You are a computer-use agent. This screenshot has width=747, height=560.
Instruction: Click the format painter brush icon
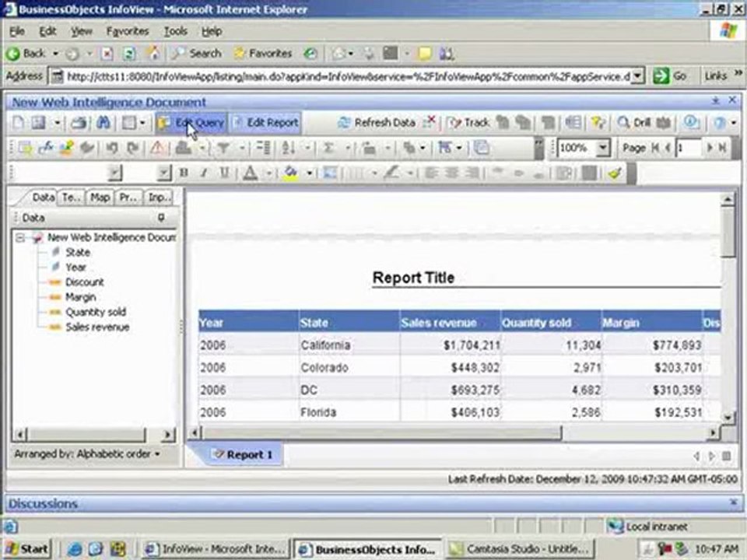coord(615,173)
